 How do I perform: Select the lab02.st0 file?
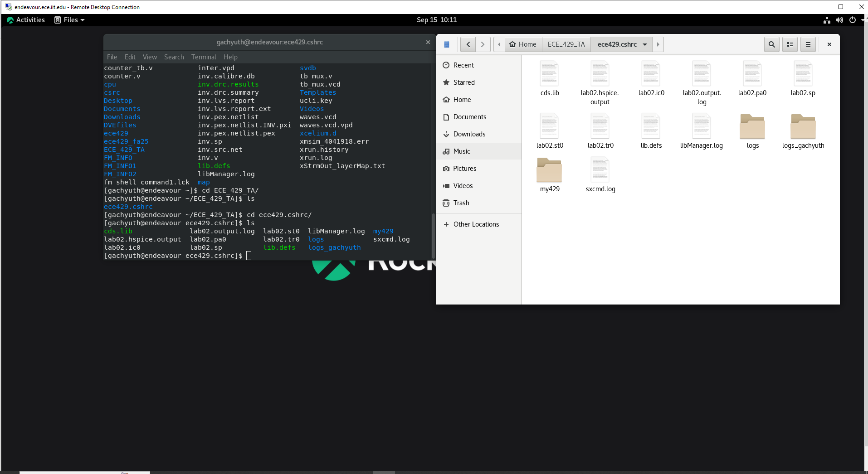point(549,126)
